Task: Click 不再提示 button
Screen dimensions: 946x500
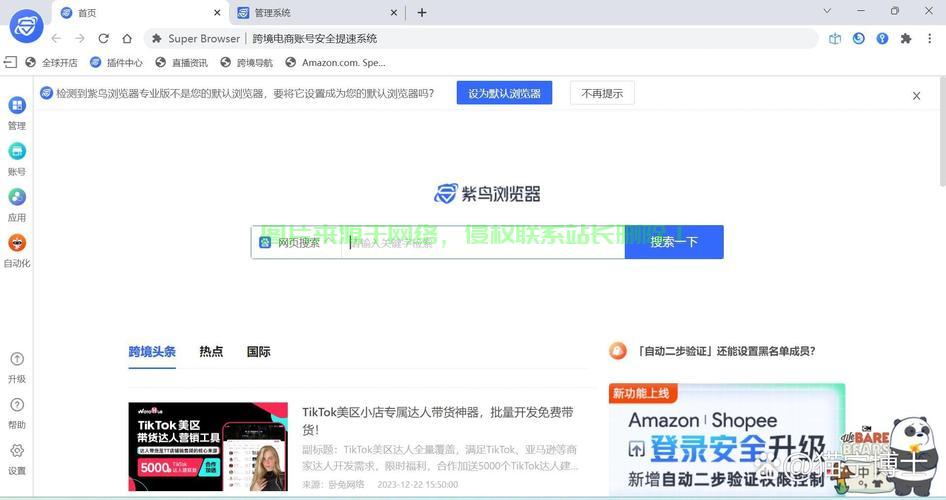Action: click(602, 93)
